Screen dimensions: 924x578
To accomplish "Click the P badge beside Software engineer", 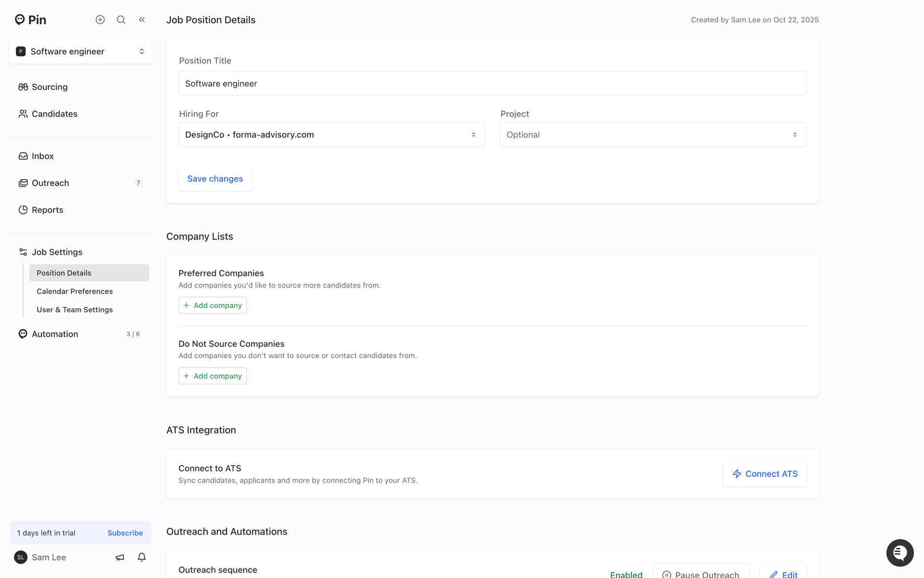I will [x=21, y=52].
